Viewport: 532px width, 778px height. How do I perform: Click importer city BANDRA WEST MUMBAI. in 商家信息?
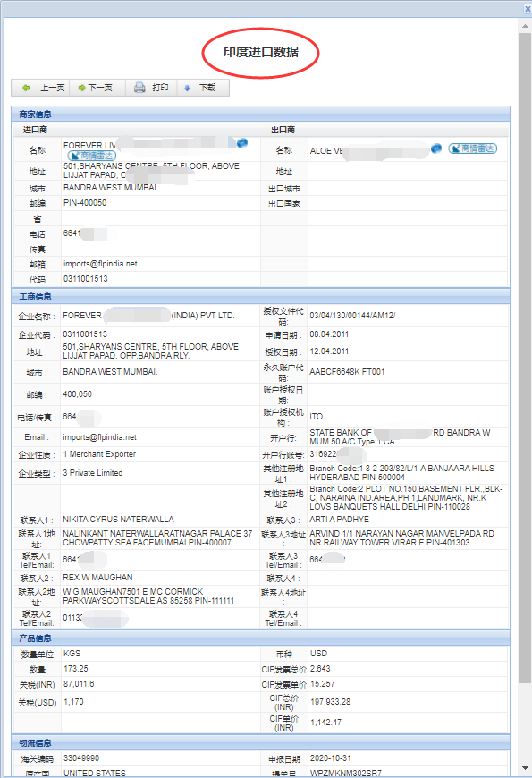(x=111, y=188)
